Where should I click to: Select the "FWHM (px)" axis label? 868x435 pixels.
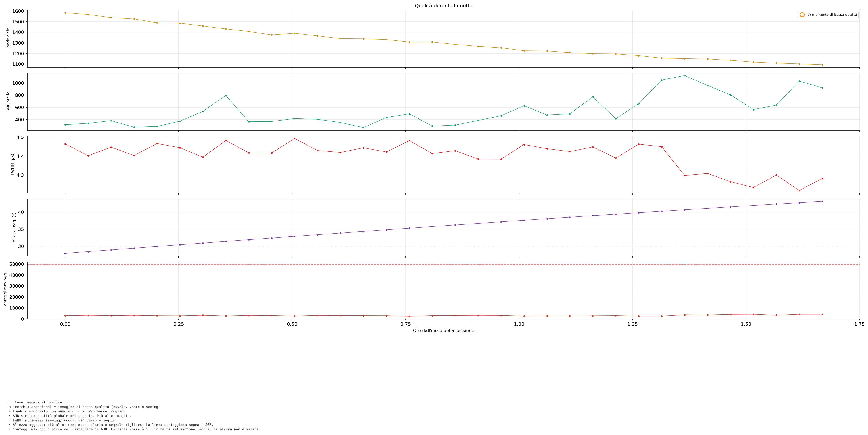(13, 164)
